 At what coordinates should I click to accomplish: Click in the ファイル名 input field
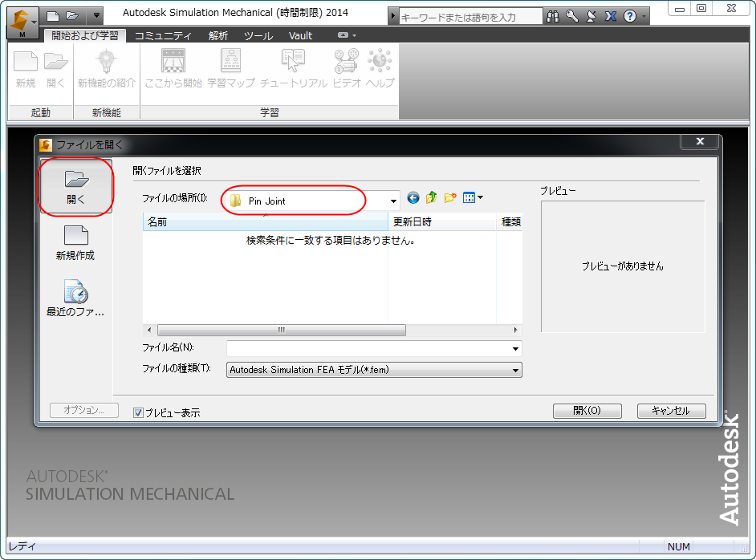click(x=368, y=348)
